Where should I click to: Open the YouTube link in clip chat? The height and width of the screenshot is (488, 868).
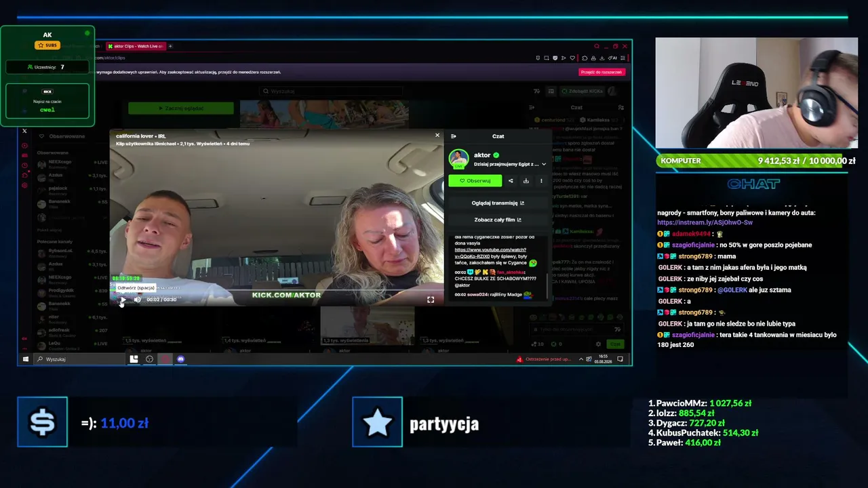click(x=490, y=253)
